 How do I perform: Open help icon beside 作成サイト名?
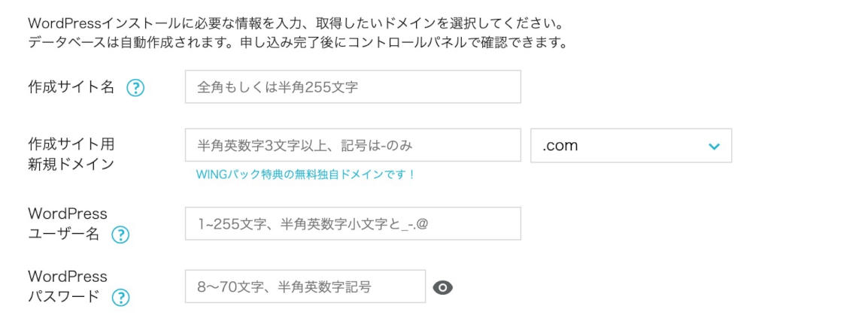point(135,87)
